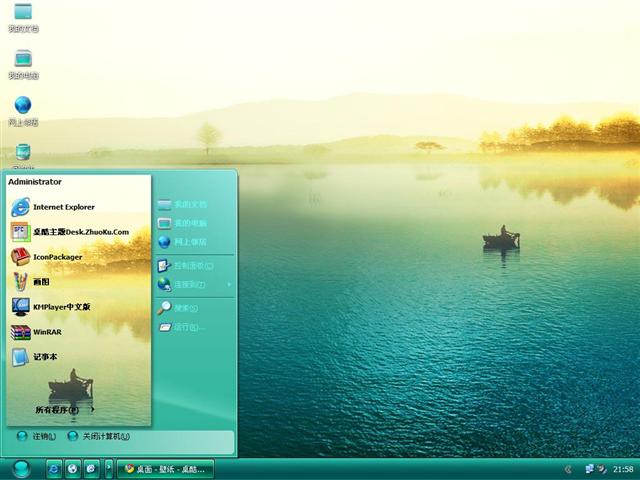
Task: Select 搜索 (Search) in Start menu
Action: point(187,308)
